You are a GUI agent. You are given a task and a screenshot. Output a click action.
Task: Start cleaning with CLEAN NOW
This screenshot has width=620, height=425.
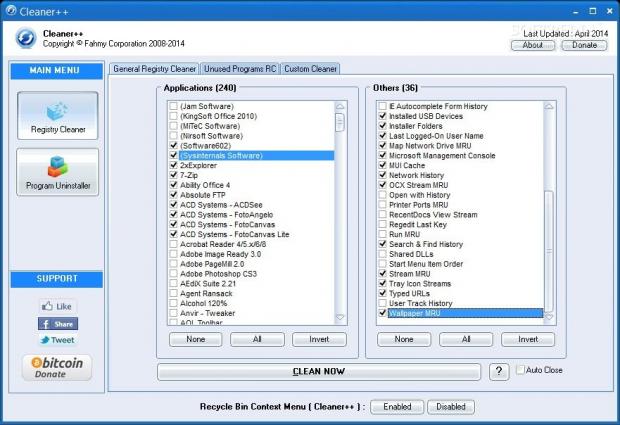tap(319, 372)
